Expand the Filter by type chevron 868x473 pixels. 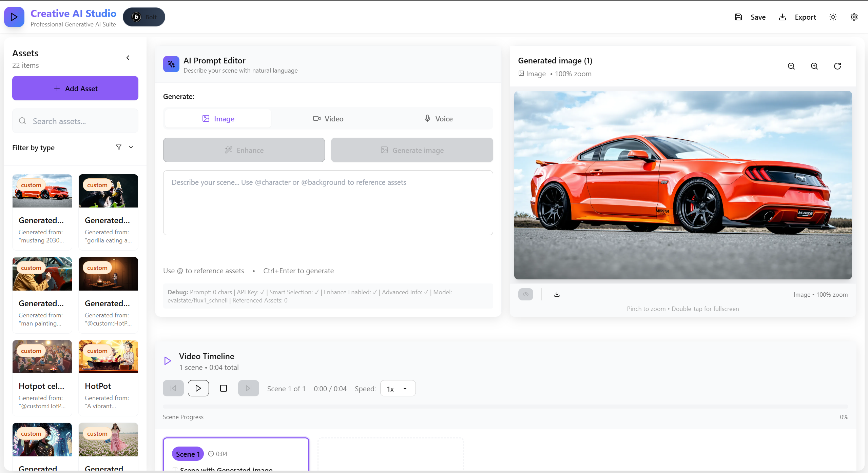tap(131, 147)
